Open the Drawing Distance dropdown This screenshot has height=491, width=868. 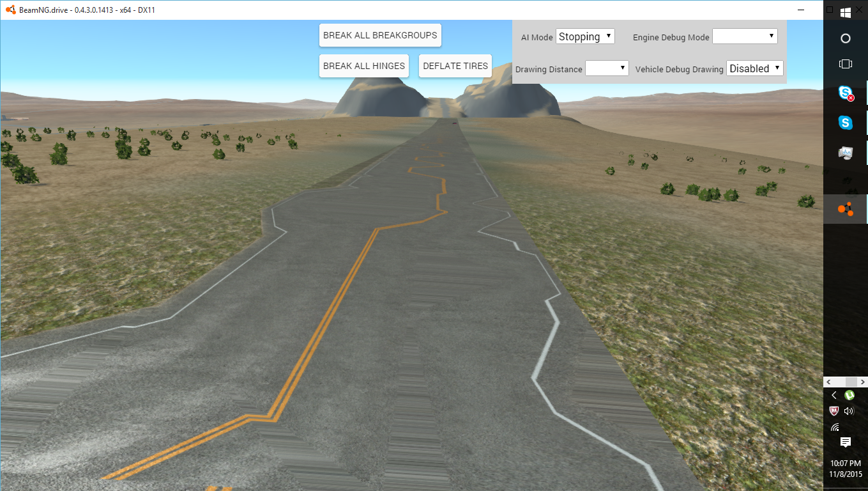coord(607,68)
